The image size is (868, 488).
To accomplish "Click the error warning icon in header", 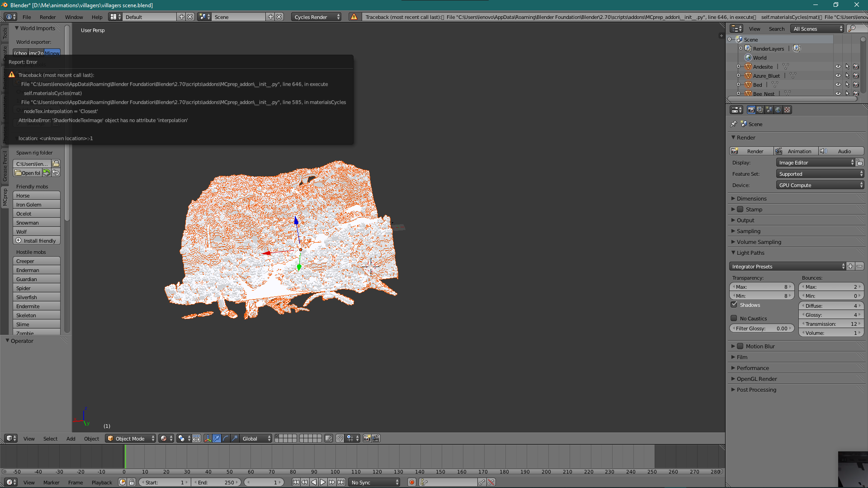I will (354, 17).
